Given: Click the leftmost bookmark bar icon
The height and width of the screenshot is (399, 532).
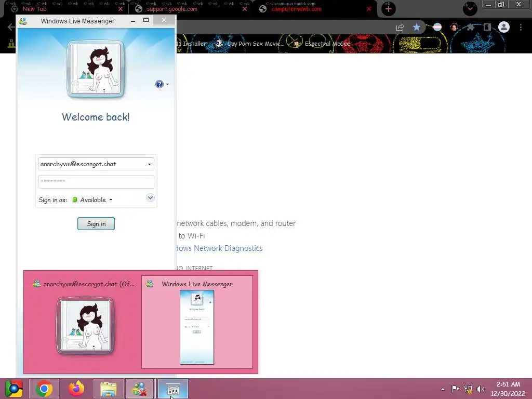Looking at the screenshot, I should (11, 44).
